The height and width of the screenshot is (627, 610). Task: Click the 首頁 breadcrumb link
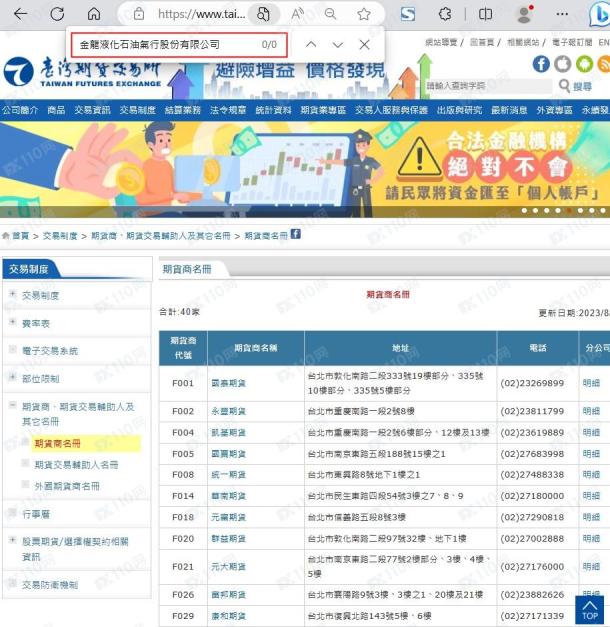pos(20,236)
